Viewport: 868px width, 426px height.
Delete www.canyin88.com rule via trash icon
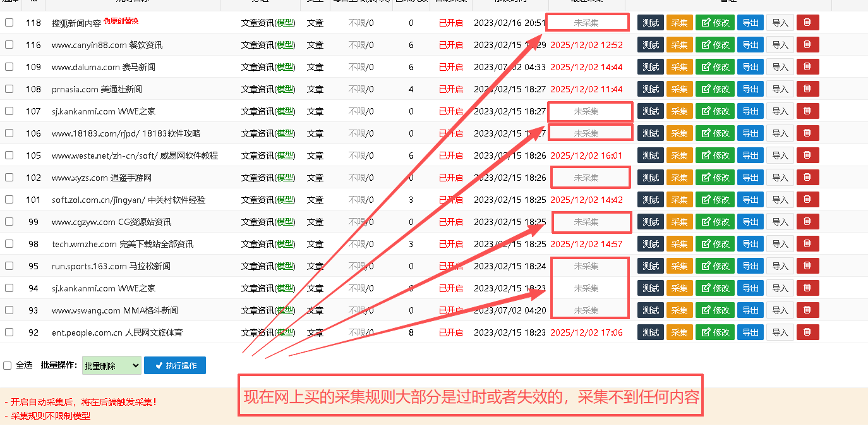tap(807, 45)
